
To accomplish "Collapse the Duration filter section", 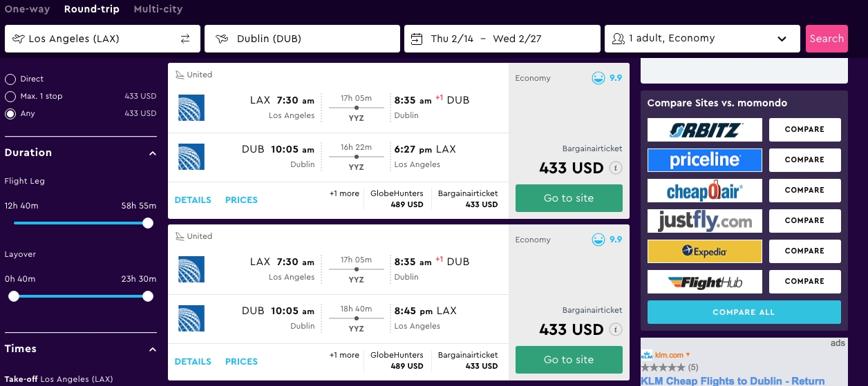I will pos(153,153).
